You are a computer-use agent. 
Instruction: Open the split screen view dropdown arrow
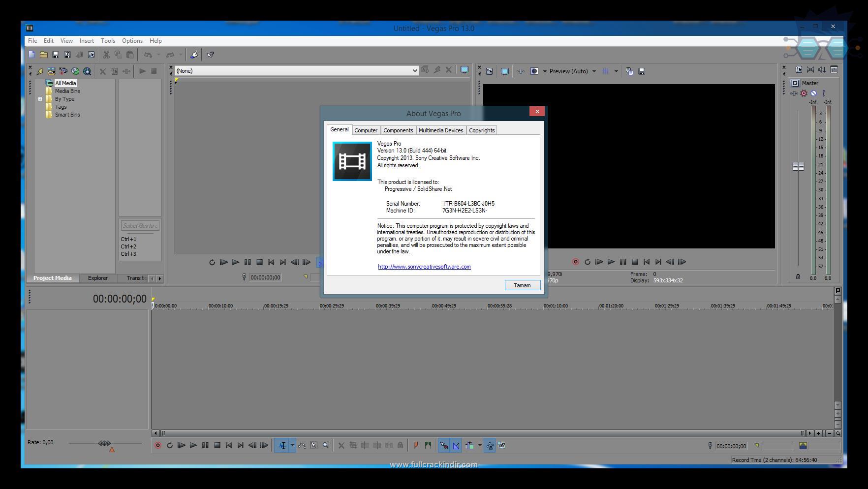(544, 71)
